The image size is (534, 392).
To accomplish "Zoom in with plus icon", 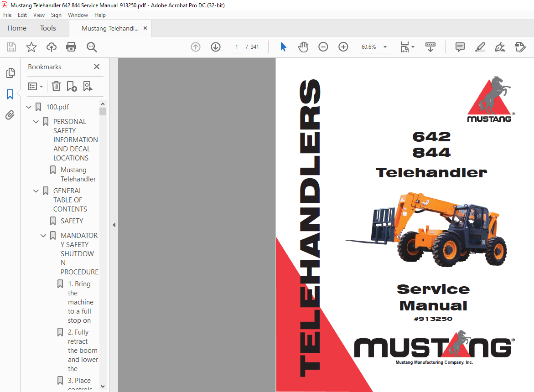I will [x=343, y=47].
